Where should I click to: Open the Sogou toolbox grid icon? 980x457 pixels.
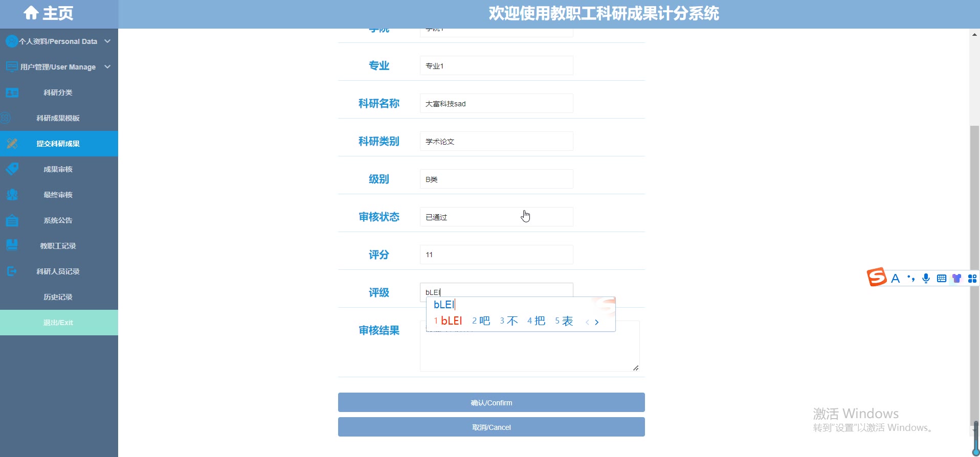[x=972, y=279]
